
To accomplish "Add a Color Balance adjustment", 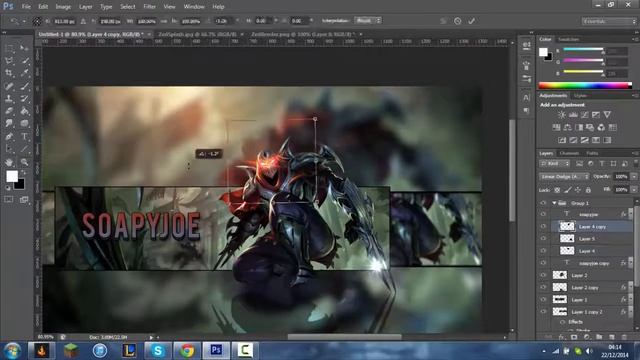I will click(x=567, y=127).
